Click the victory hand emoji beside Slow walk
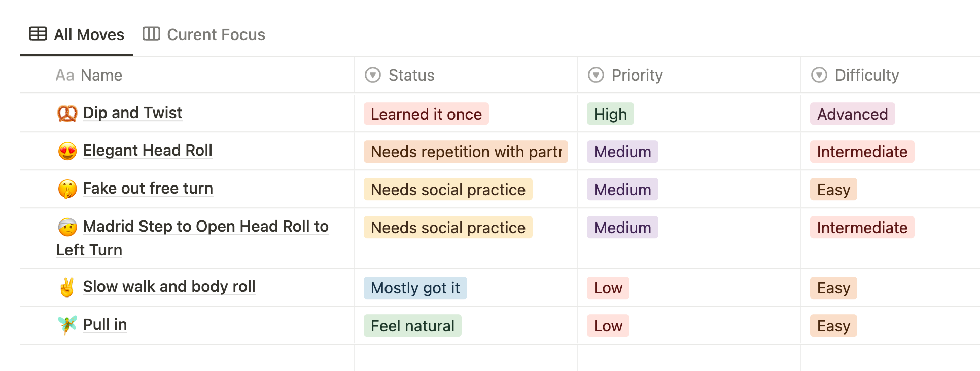 click(67, 287)
